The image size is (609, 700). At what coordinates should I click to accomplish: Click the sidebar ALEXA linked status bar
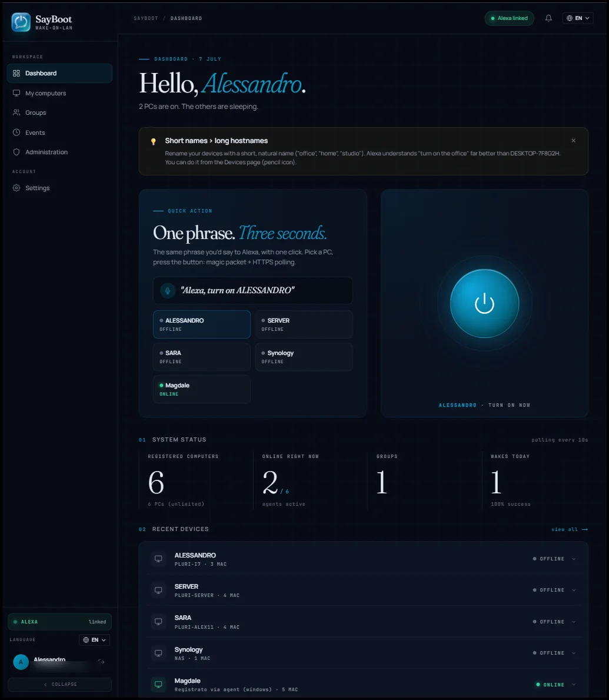[x=60, y=622]
